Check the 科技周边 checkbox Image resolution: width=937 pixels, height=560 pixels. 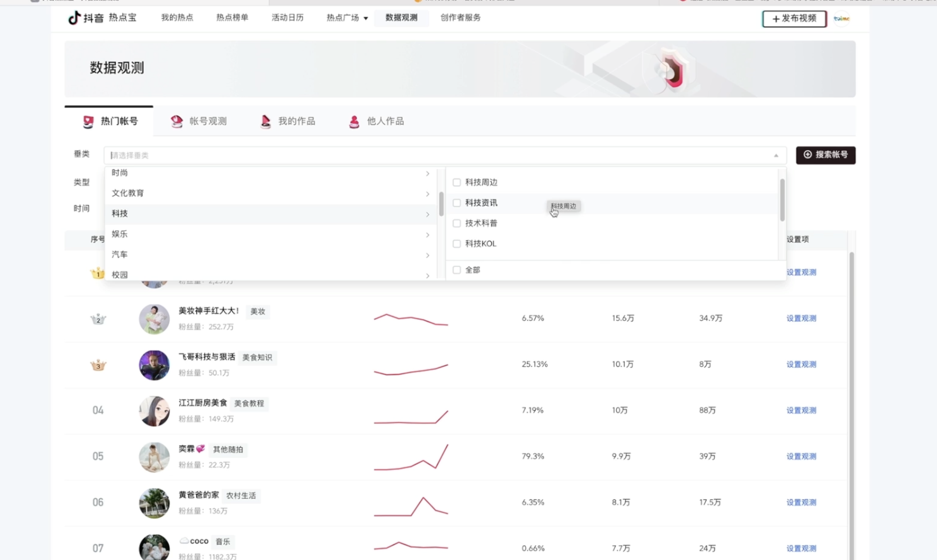pos(457,183)
